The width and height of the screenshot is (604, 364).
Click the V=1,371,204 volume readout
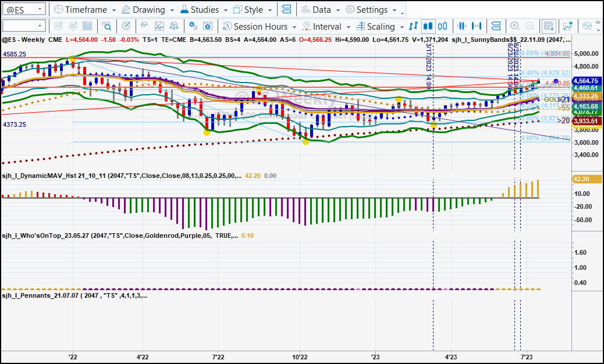[429, 40]
